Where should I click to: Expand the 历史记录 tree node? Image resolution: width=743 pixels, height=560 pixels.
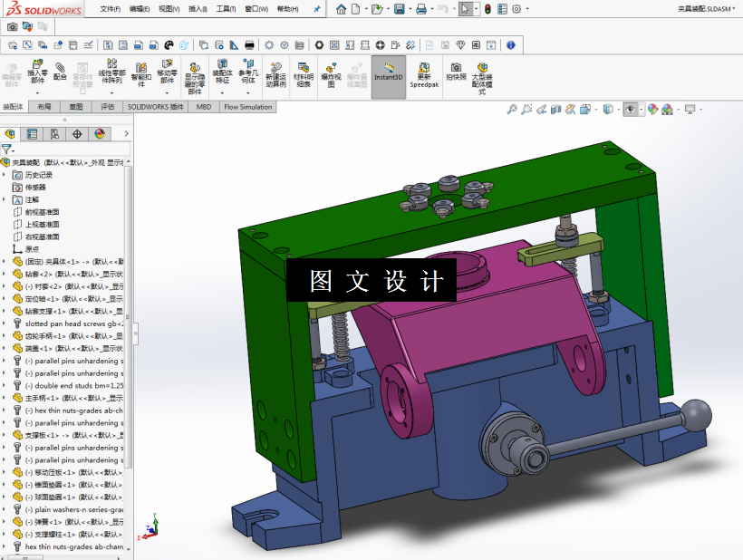[x=5, y=175]
